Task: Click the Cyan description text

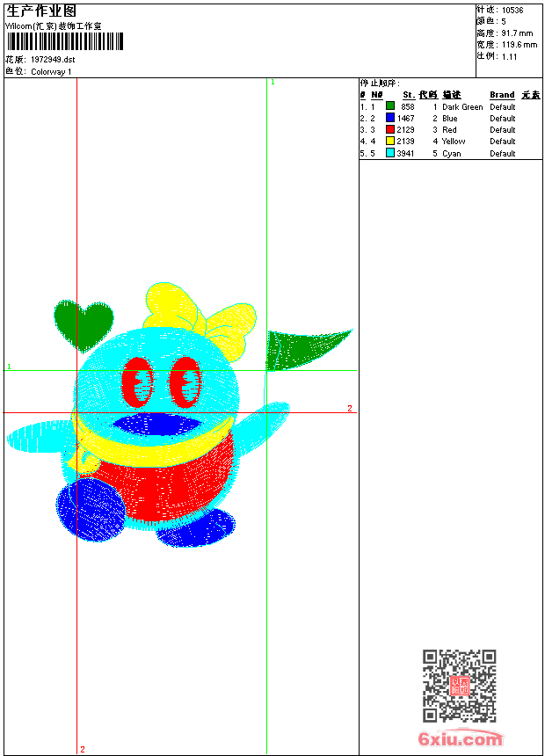Action: (452, 153)
